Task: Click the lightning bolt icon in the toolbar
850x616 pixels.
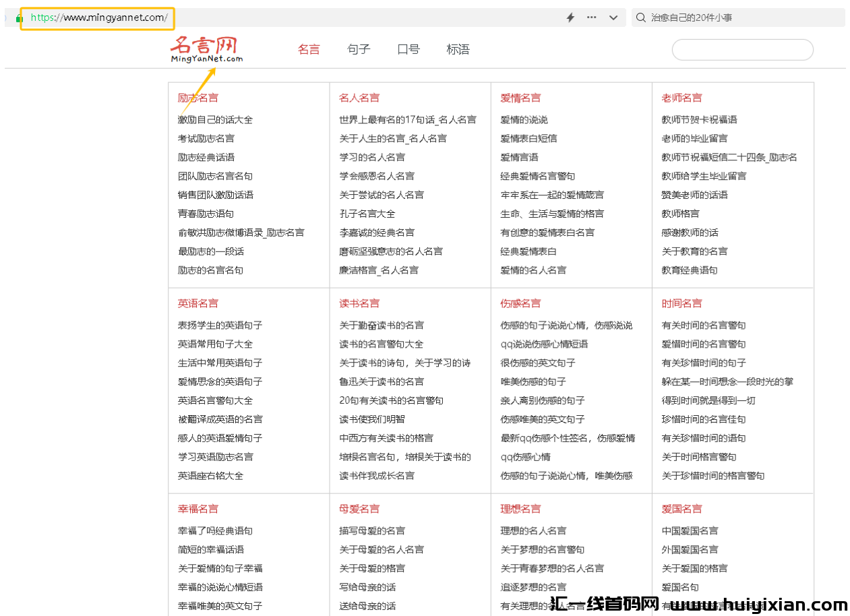Action: point(570,18)
